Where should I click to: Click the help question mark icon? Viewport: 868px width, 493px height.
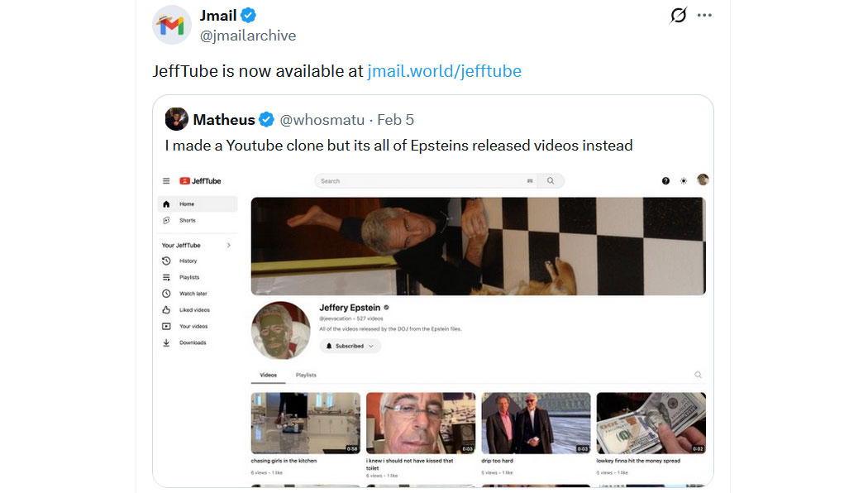tap(665, 180)
